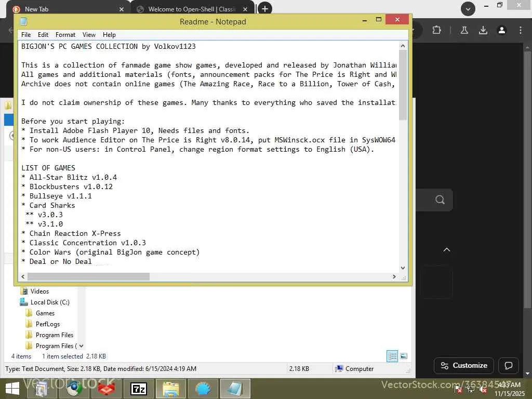
Task: Click the down chevron beside Program Files (
Action: pos(82,345)
